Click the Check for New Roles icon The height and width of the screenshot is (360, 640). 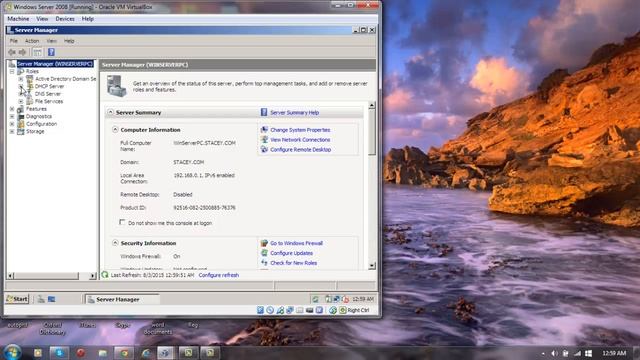click(x=264, y=263)
